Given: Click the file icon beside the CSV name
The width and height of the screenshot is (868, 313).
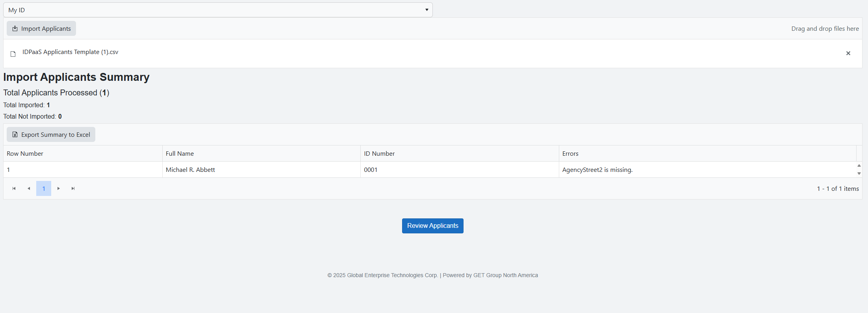Looking at the screenshot, I should pos(13,54).
